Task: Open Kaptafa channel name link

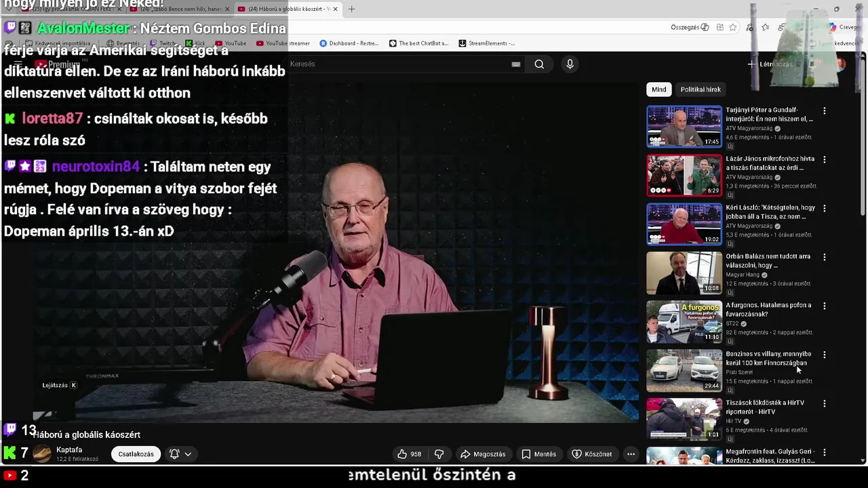Action: point(69,450)
